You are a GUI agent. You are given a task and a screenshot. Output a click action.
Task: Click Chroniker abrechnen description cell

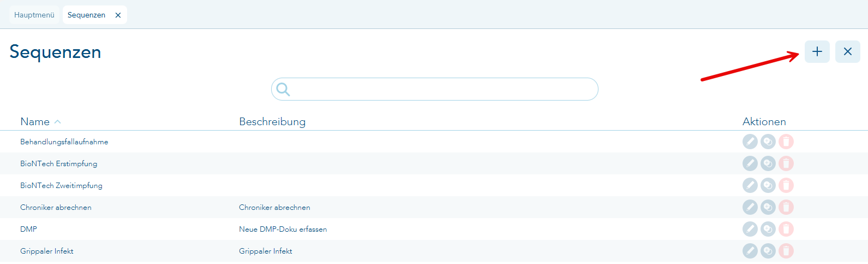pyautogui.click(x=274, y=207)
